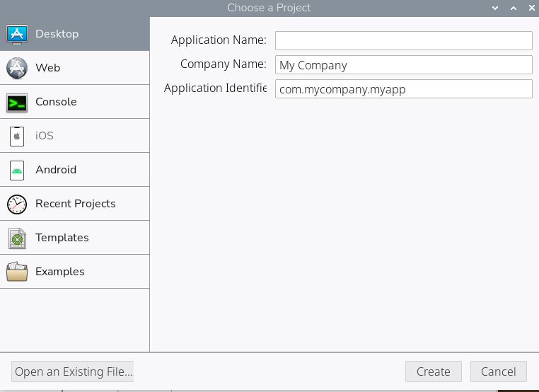Select the Web project compass icon
539x392 pixels.
click(17, 68)
